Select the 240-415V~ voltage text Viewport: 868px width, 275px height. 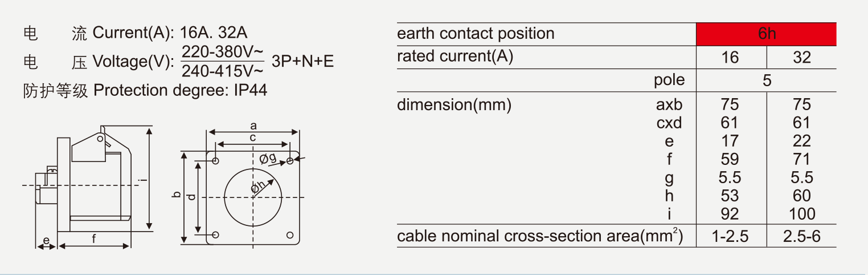pyautogui.click(x=223, y=71)
